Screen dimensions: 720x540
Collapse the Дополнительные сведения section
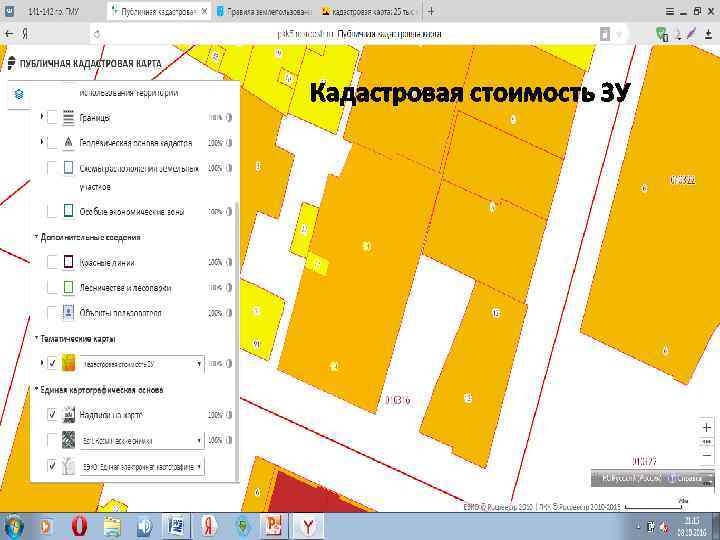36,237
